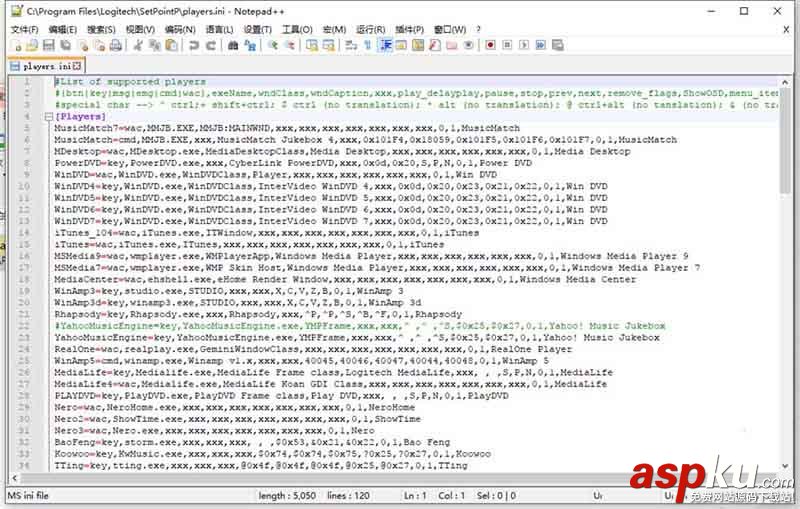Screen dimensions: 800x509
Task: Click the Close All toolbar icon
Action: point(99,45)
